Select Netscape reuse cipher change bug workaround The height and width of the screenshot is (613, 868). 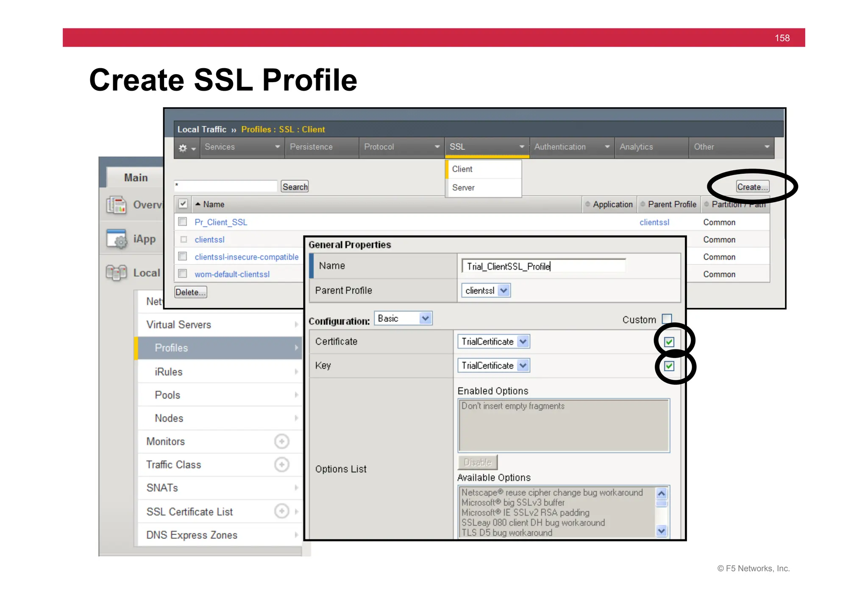click(552, 492)
